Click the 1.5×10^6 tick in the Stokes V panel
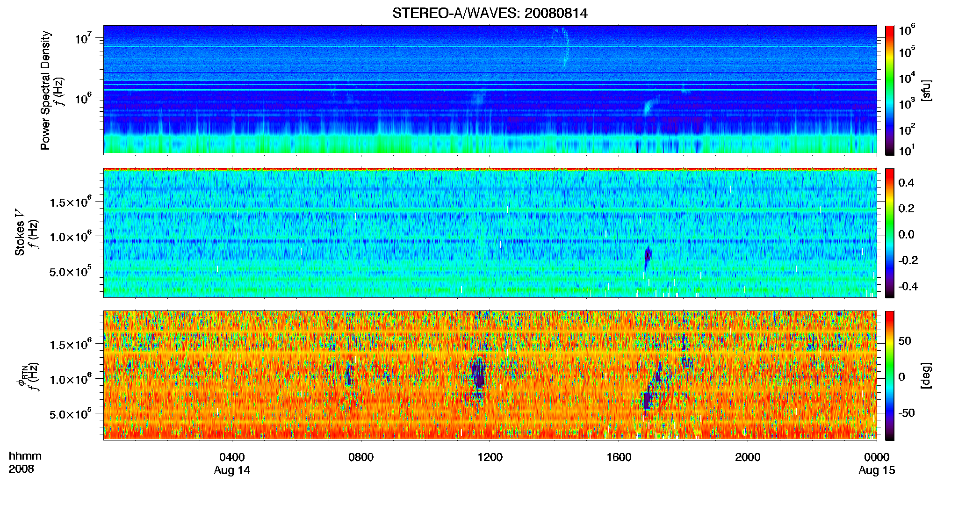Viewport: 980px width, 505px height. tap(71, 202)
